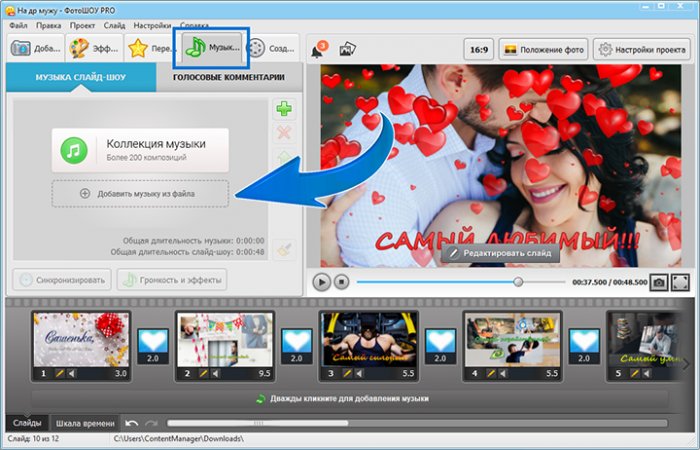
Task: Click the Редактировать слайд button
Action: [x=501, y=253]
